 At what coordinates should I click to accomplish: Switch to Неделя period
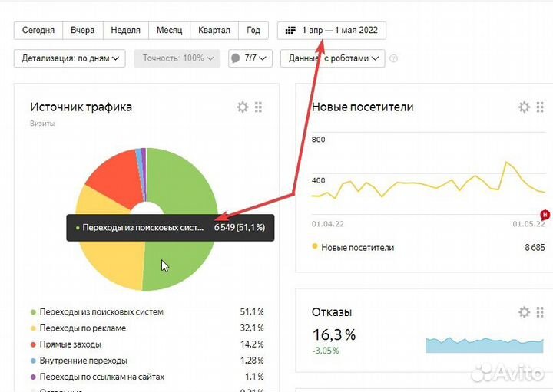coord(125,30)
